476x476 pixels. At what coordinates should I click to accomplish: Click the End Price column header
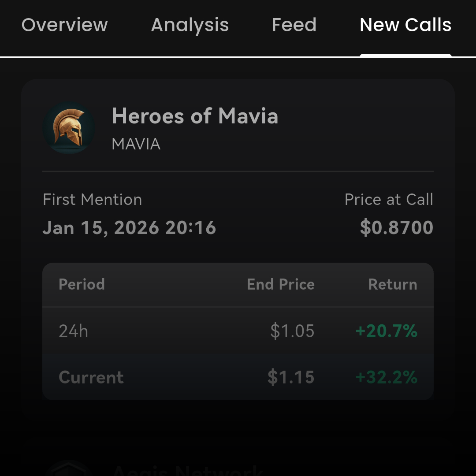pos(281,284)
